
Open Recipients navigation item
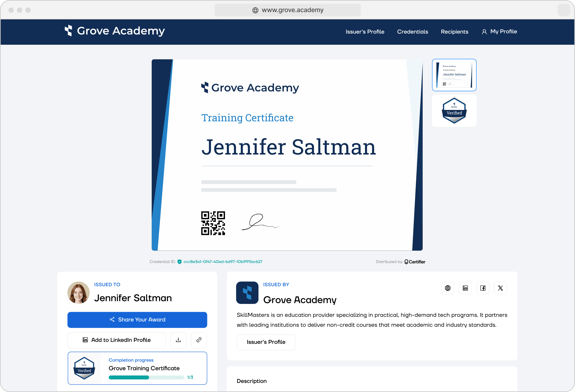pos(454,32)
